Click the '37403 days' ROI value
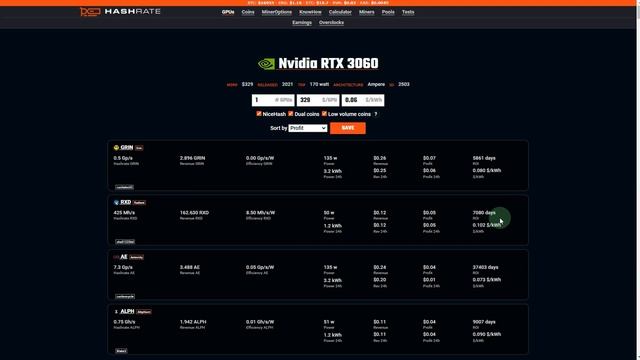 [486, 267]
